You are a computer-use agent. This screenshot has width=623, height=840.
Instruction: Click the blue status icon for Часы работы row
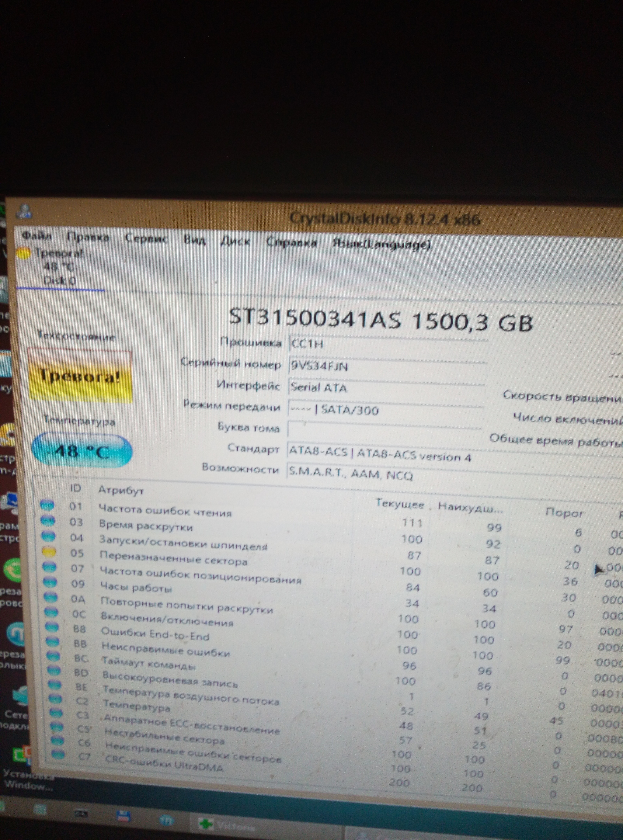point(50,582)
